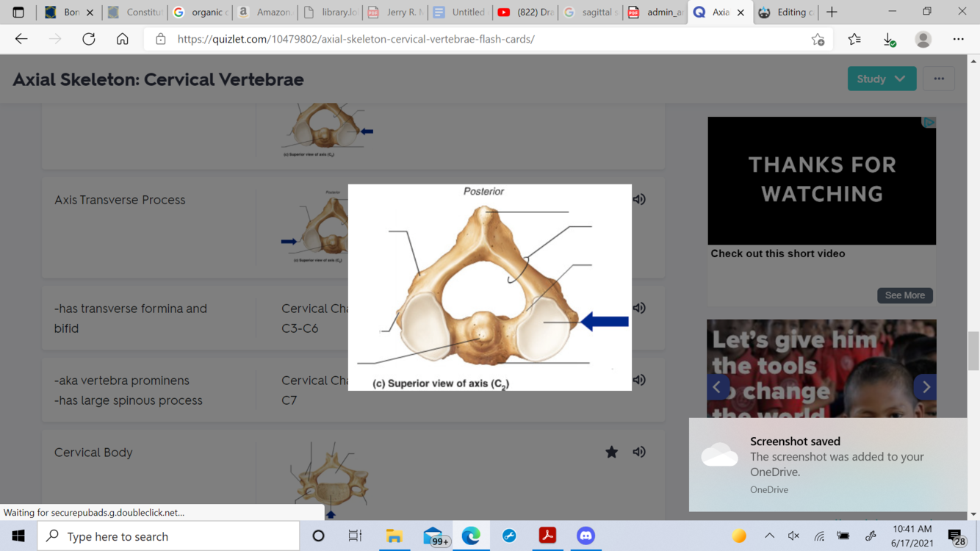Open Wi-Fi network settings in tray
Screen dimensions: 980x551
pos(819,536)
